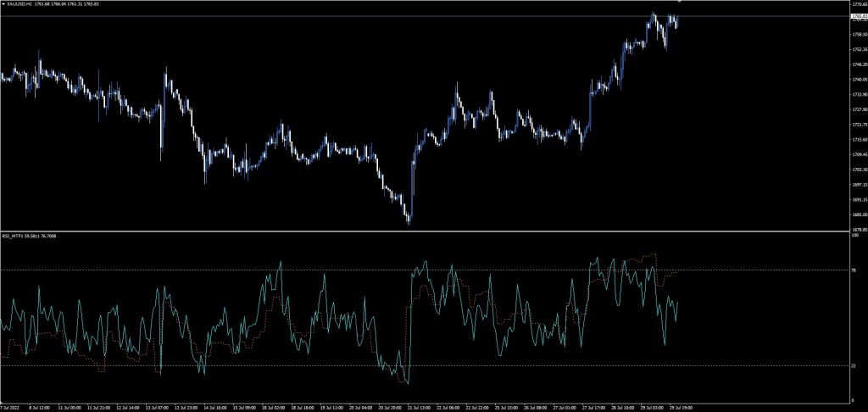
Task: Click the triangle arrow before the XAUUSD symbol
Action: pos(3,4)
